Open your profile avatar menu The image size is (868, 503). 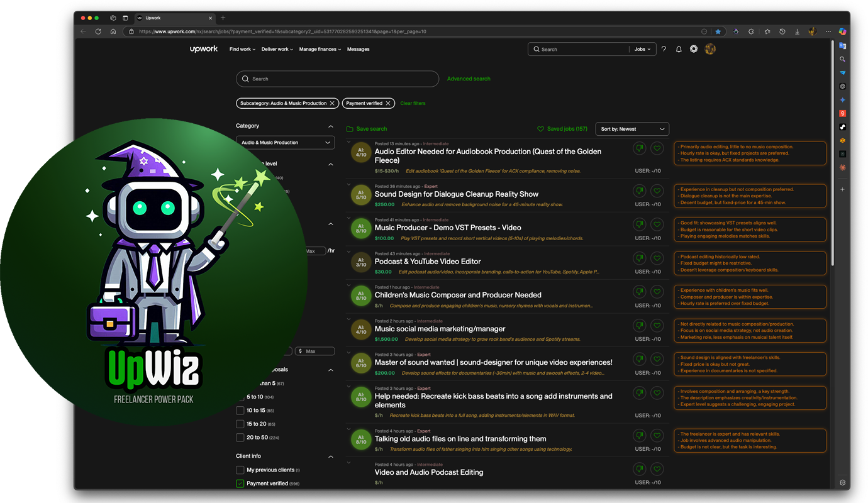710,48
